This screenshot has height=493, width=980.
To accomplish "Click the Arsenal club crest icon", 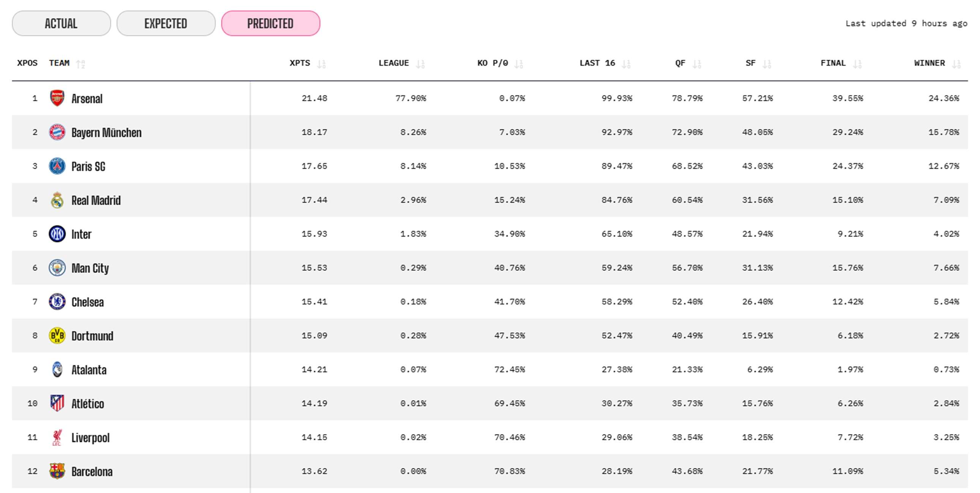I will click(x=57, y=98).
